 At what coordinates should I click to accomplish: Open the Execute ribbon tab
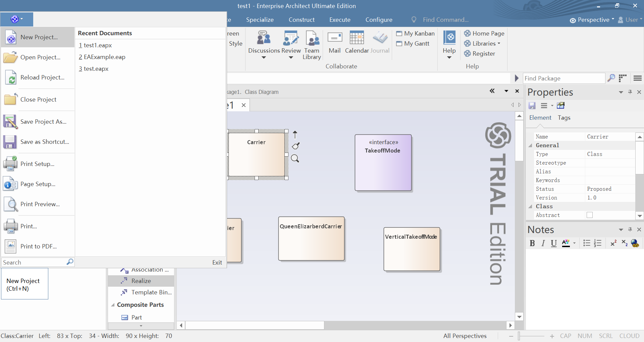[x=340, y=20]
